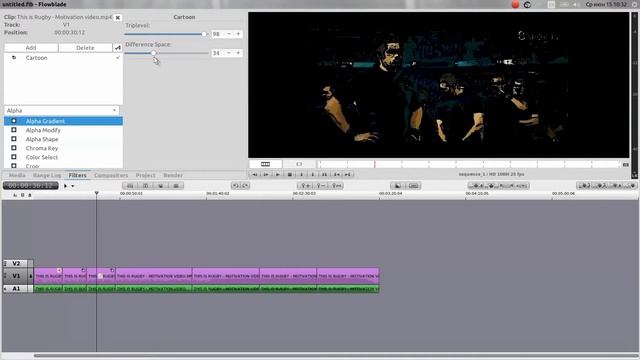Screen dimensions: 640x360
Task: Open the Compositors tab
Action: 111,175
